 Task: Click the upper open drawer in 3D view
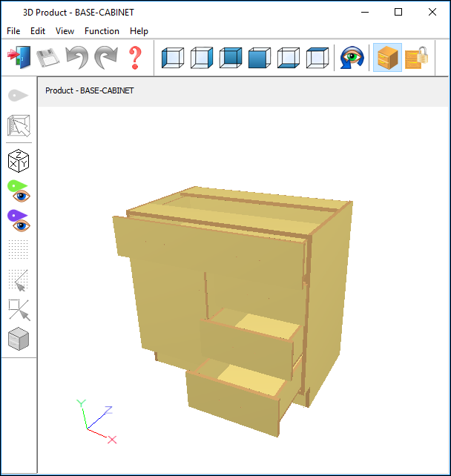(x=252, y=337)
